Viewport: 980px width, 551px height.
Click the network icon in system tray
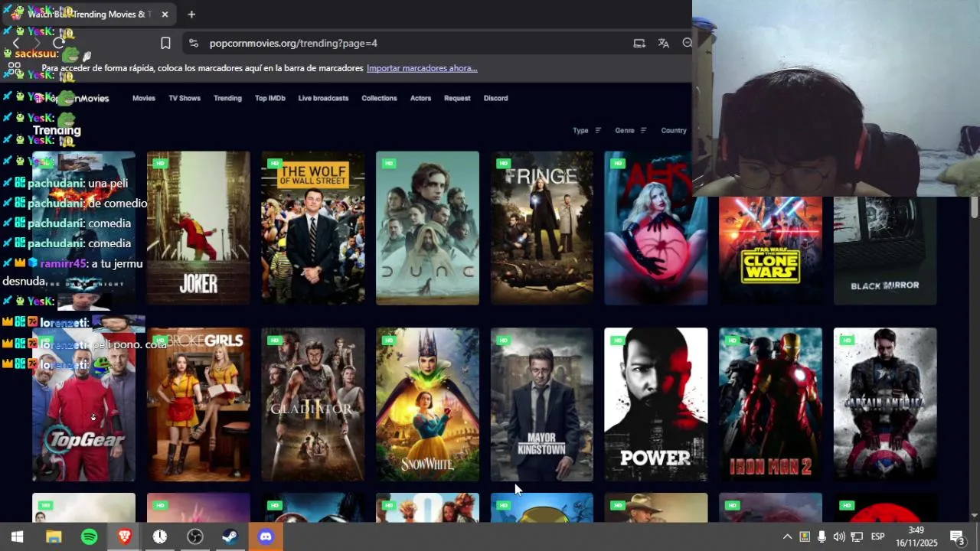point(857,536)
